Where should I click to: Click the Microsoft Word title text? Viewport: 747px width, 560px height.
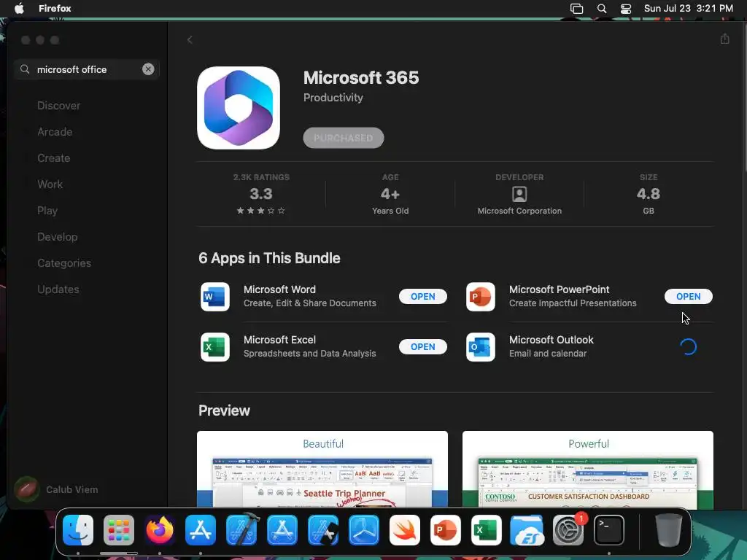[279, 289]
